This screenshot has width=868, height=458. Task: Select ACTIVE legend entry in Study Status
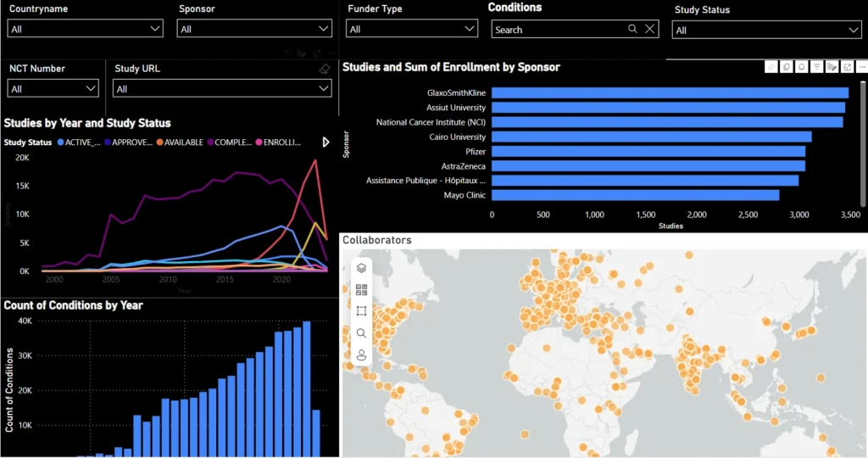point(79,142)
